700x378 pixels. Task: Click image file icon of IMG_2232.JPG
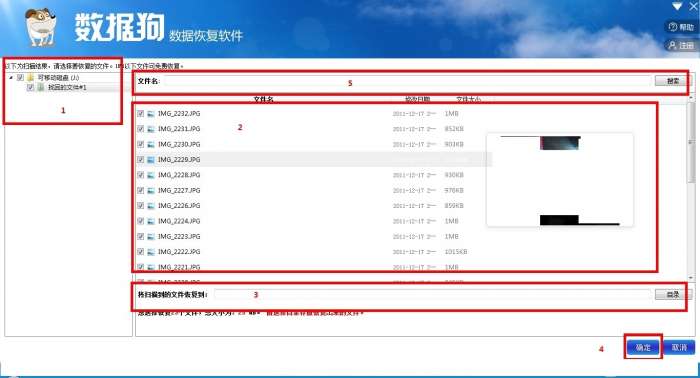click(x=151, y=114)
